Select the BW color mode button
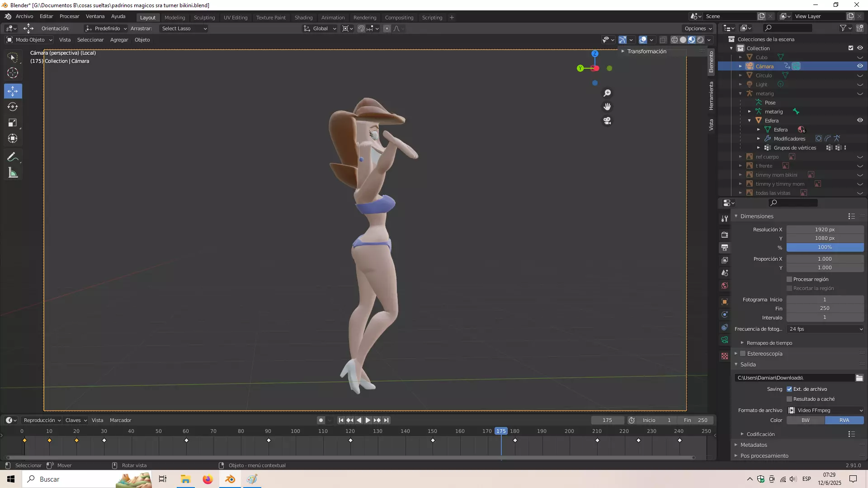This screenshot has width=868, height=488. pyautogui.click(x=806, y=420)
